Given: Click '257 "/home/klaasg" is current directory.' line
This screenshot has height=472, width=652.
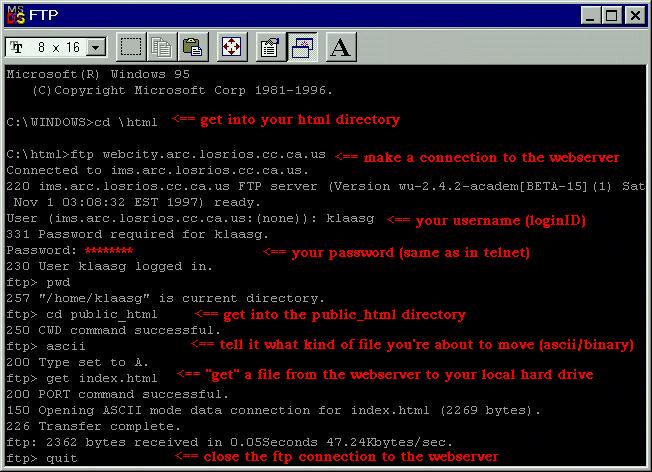Looking at the screenshot, I should tap(165, 298).
